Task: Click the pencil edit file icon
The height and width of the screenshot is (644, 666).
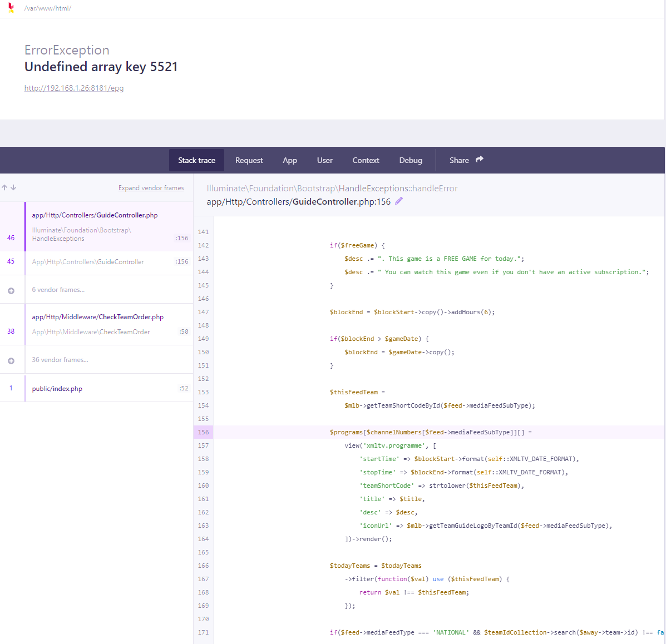Action: [399, 201]
